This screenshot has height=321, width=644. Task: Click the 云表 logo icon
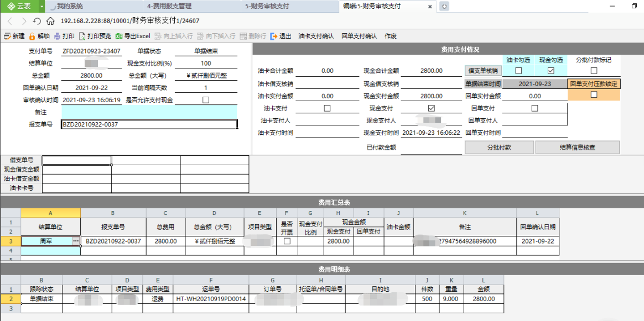point(12,7)
